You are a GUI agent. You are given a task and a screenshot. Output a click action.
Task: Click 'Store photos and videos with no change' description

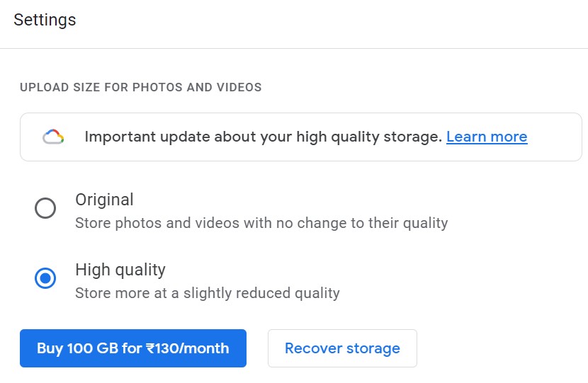click(261, 223)
